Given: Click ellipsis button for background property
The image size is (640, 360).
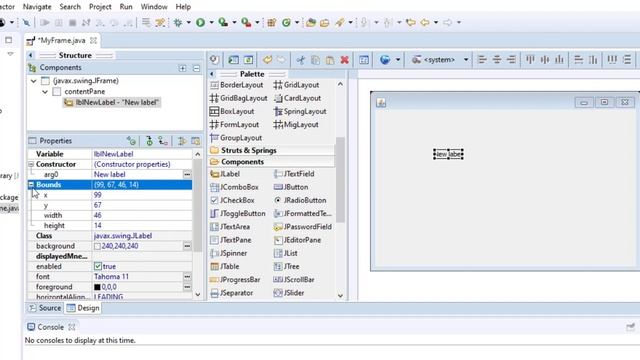Looking at the screenshot, I should tap(187, 246).
